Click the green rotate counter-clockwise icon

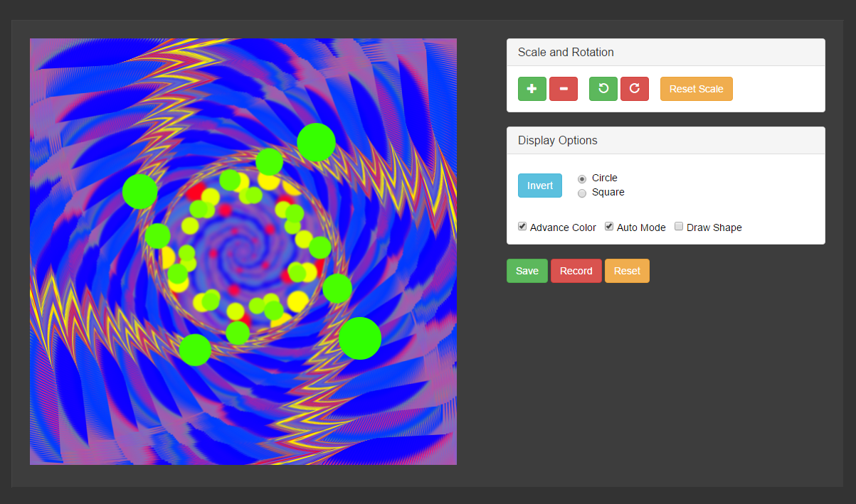[603, 89]
